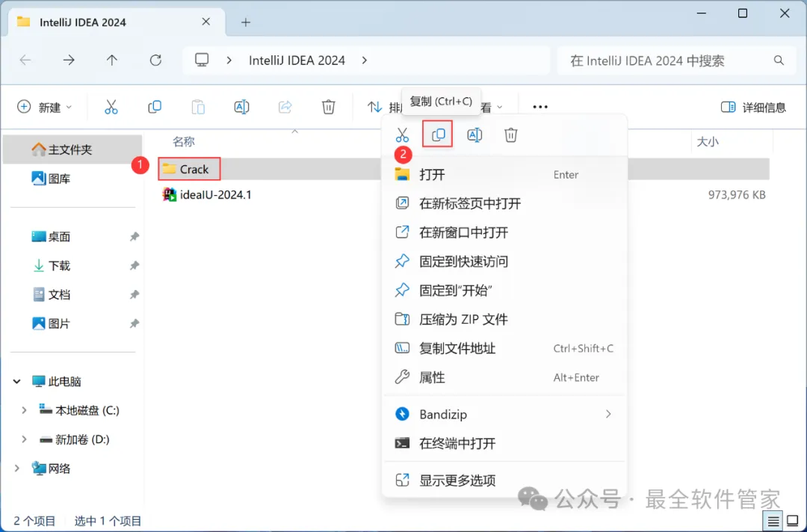Open 主文件夹 in the sidebar
This screenshot has width=807, height=532.
(72, 149)
